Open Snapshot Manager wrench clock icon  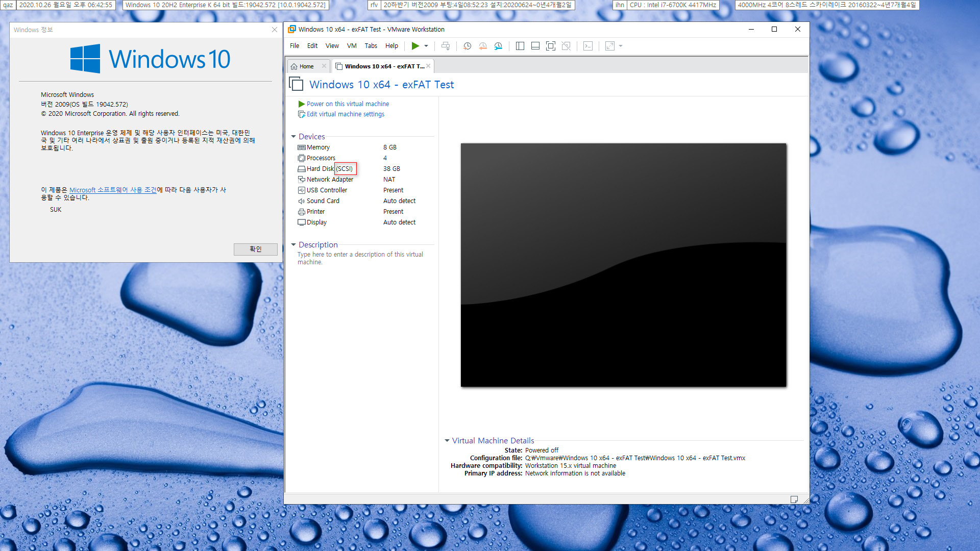499,46
